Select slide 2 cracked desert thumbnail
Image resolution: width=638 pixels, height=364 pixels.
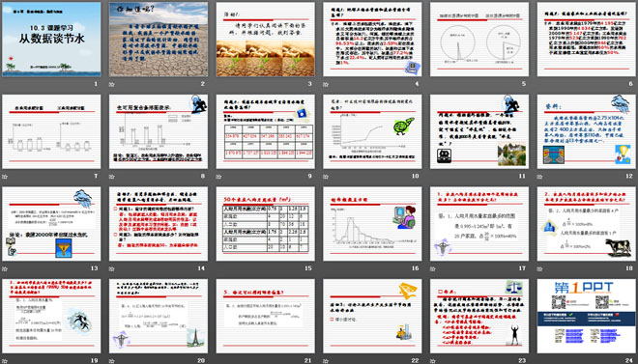coord(159,40)
